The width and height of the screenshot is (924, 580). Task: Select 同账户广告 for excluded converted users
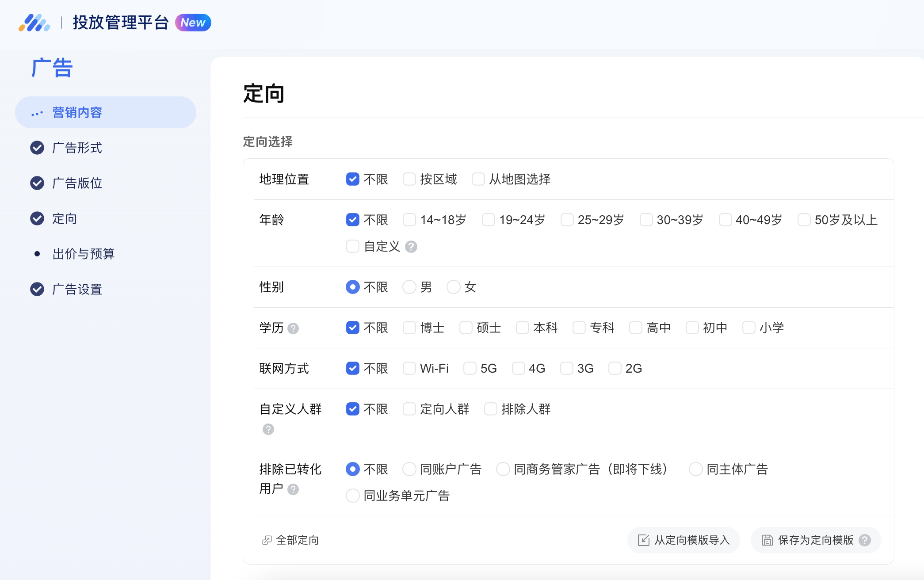point(409,469)
